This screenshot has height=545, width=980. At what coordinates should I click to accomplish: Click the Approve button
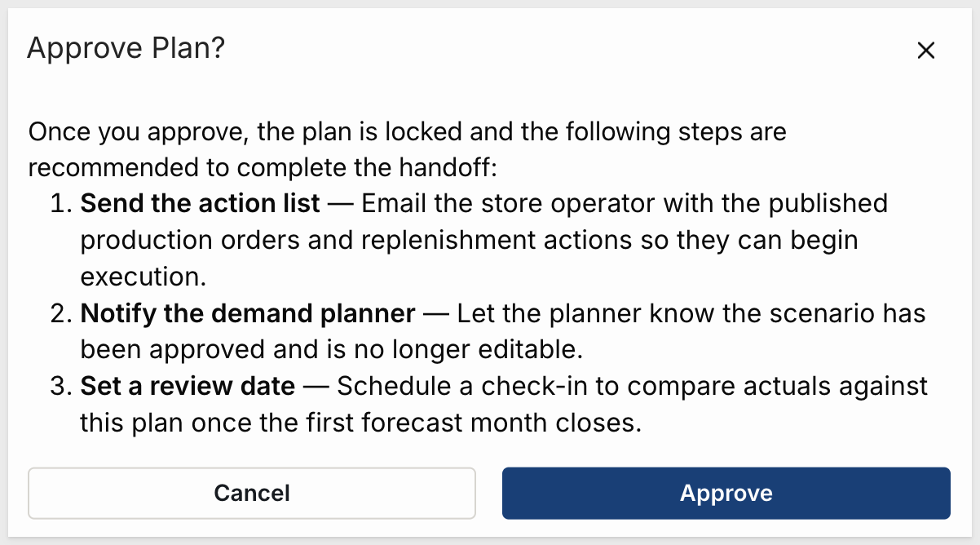tap(726, 493)
